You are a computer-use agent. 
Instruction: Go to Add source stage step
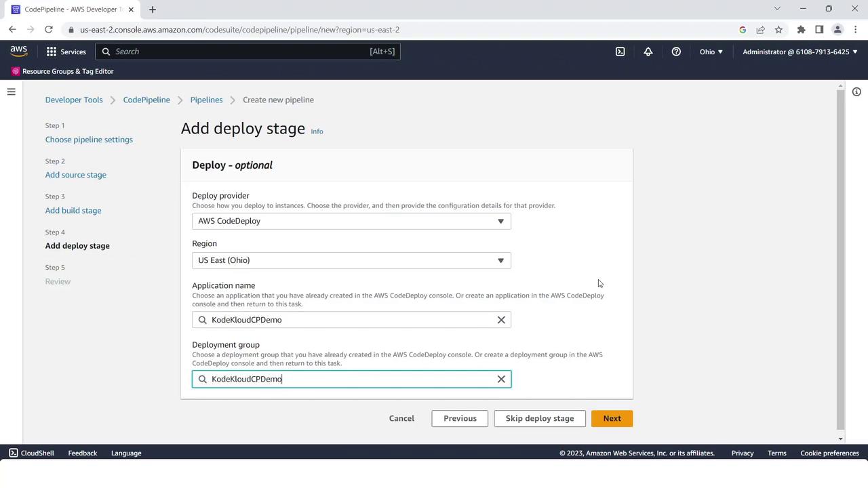coord(76,175)
